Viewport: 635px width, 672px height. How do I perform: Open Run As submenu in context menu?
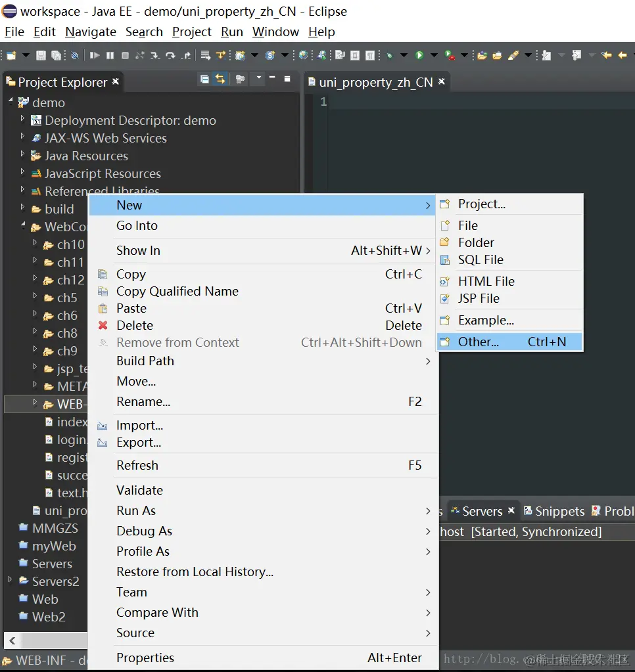point(263,510)
